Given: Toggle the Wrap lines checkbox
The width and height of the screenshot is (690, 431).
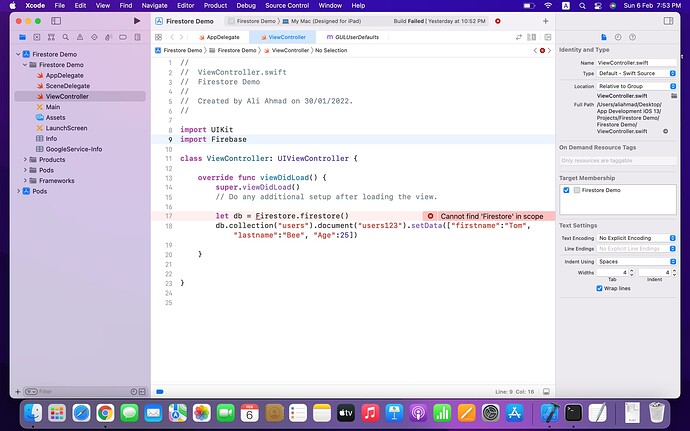Looking at the screenshot, I should [x=599, y=288].
